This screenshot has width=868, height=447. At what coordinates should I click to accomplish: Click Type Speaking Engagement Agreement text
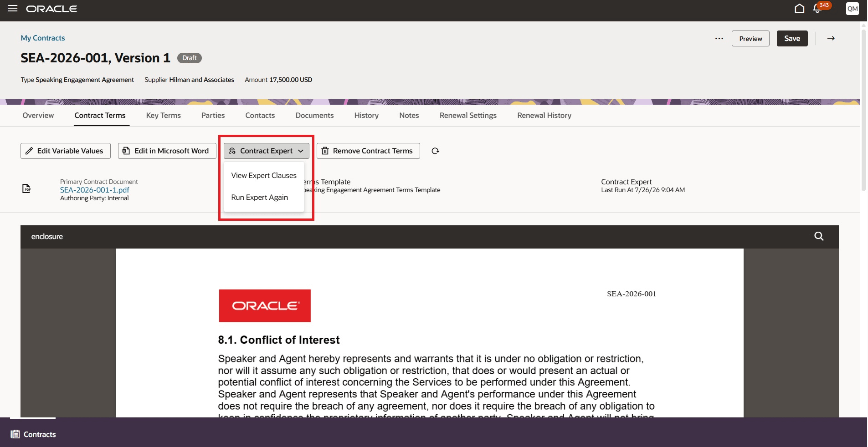coord(77,80)
